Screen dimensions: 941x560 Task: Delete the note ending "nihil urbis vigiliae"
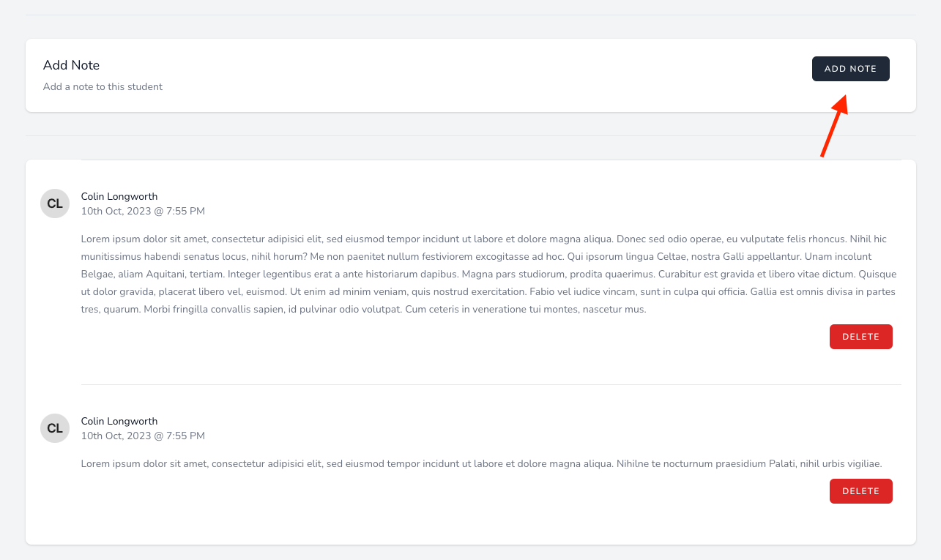(x=860, y=491)
